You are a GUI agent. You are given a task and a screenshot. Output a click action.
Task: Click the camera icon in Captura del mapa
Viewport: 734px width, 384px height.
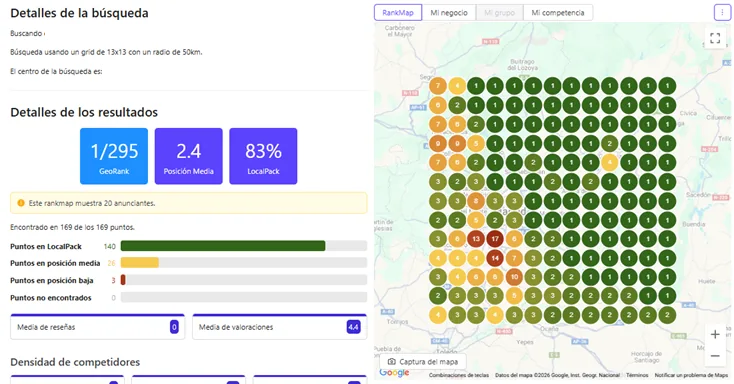click(x=392, y=362)
